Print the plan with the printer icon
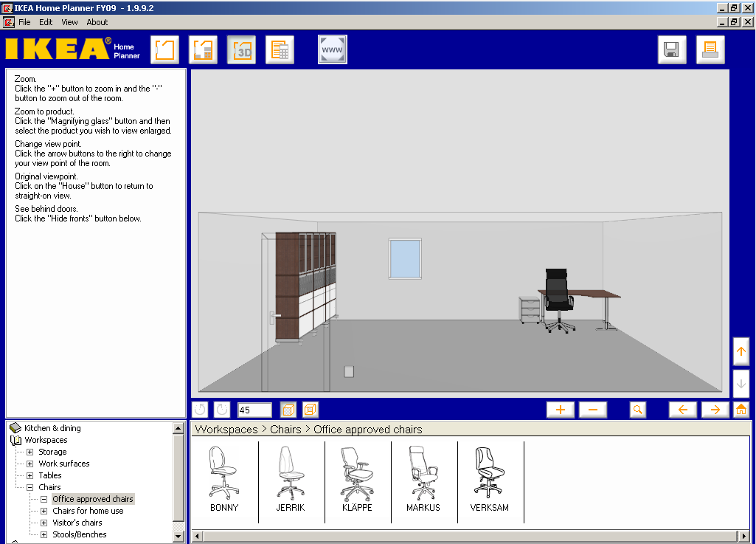The width and height of the screenshot is (756, 544). tap(710, 49)
